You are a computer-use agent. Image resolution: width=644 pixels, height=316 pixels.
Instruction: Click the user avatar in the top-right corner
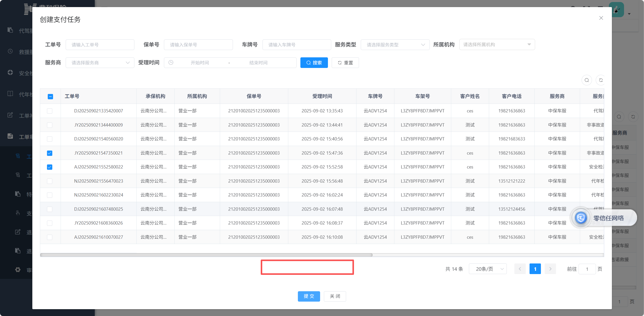(x=617, y=10)
